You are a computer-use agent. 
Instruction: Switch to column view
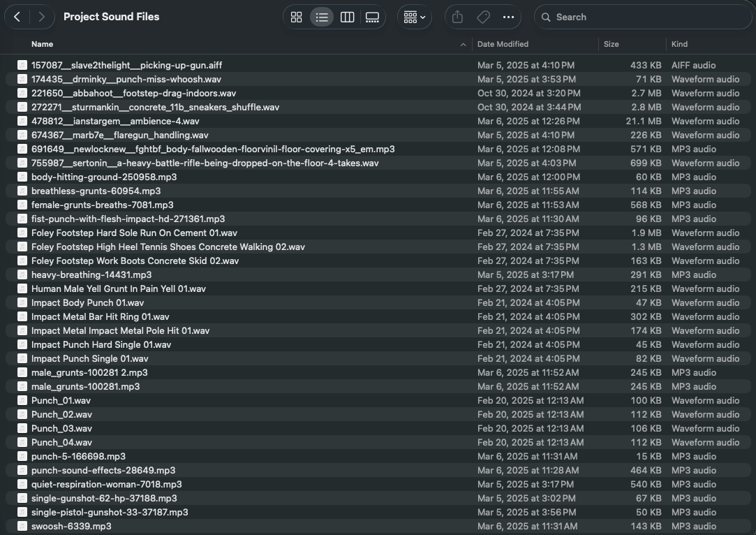coord(347,17)
